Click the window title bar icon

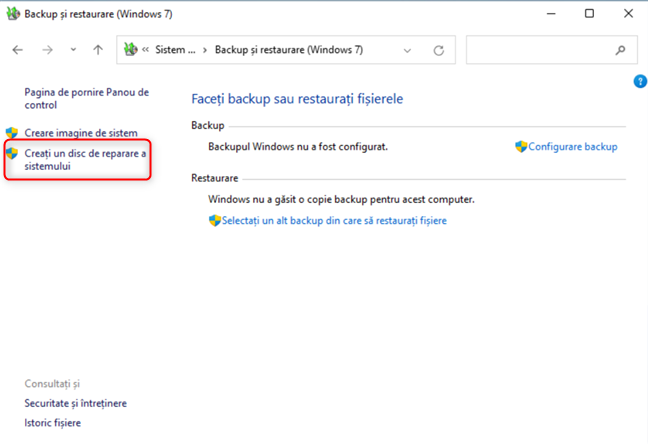[x=13, y=14]
